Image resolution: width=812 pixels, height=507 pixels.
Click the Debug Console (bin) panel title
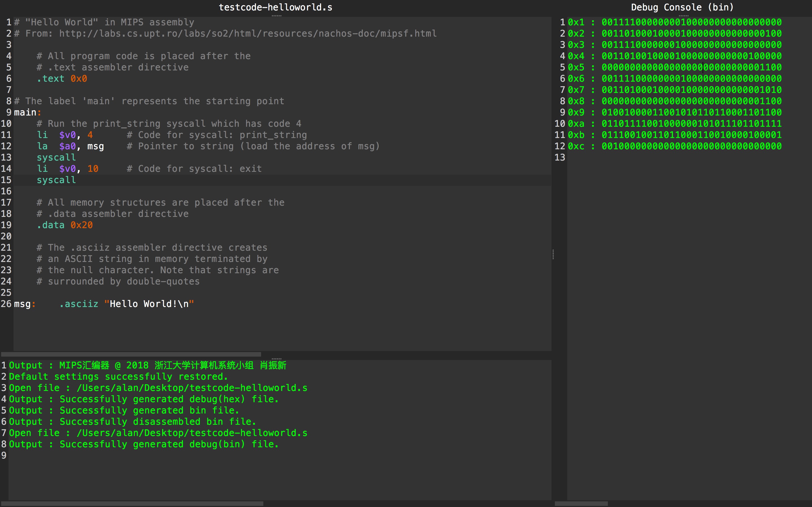(x=682, y=7)
